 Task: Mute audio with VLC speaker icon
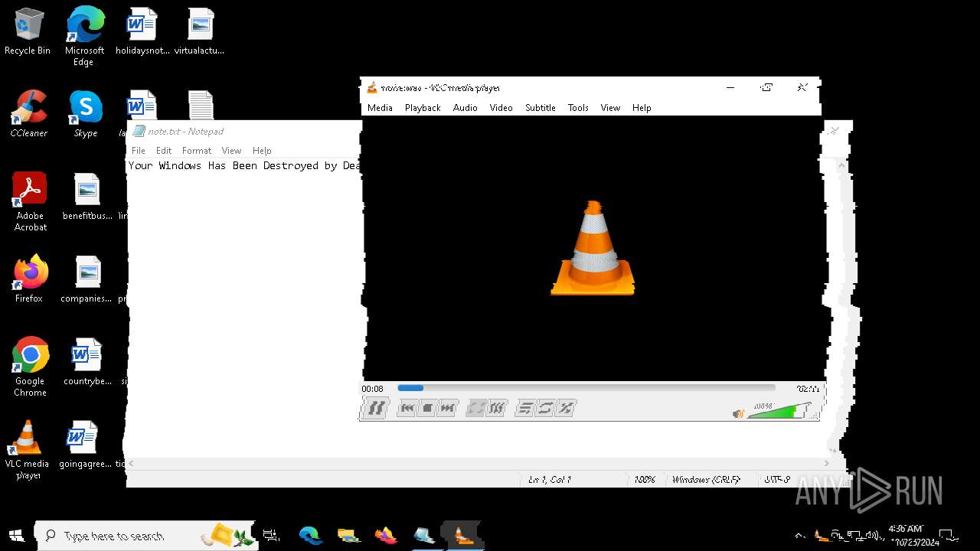click(x=738, y=413)
